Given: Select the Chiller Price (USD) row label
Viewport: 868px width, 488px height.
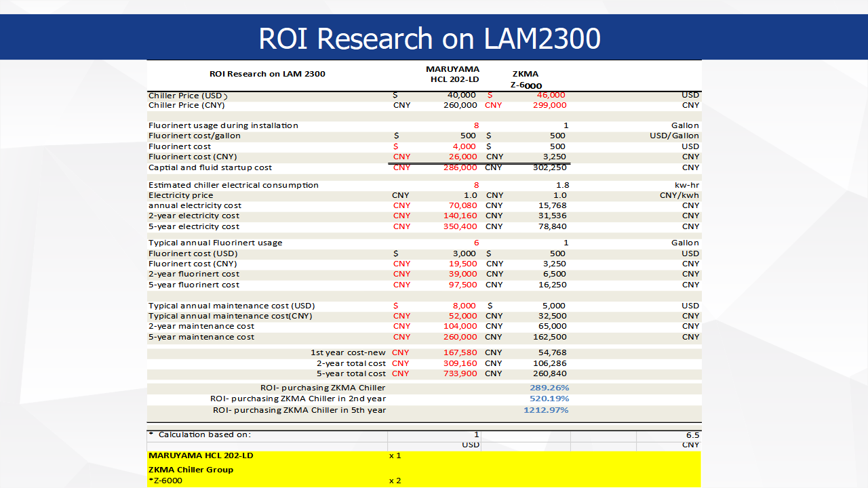Looking at the screenshot, I should click(x=188, y=96).
